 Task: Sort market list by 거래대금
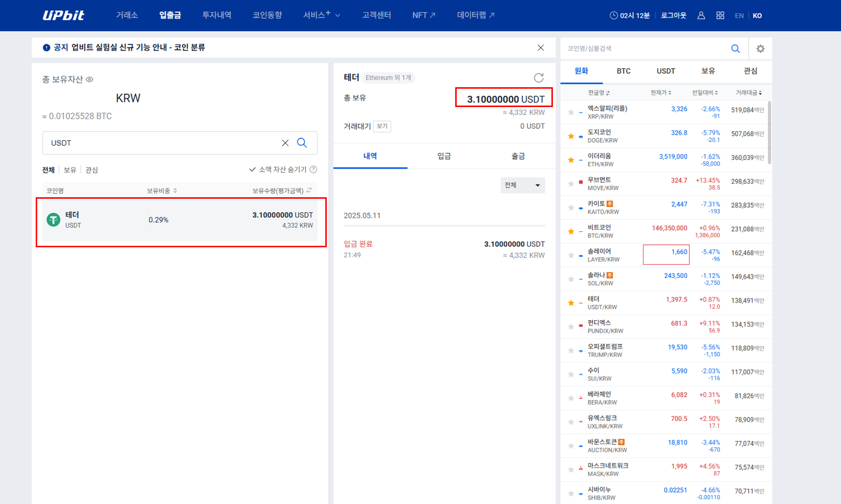pos(749,93)
